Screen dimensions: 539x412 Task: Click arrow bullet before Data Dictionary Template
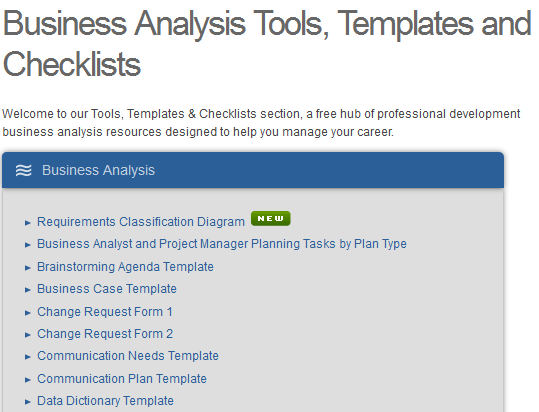(28, 402)
